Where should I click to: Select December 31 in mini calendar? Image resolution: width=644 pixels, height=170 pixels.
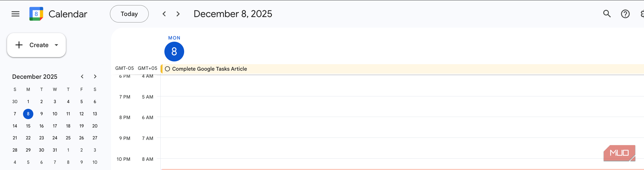(55, 150)
